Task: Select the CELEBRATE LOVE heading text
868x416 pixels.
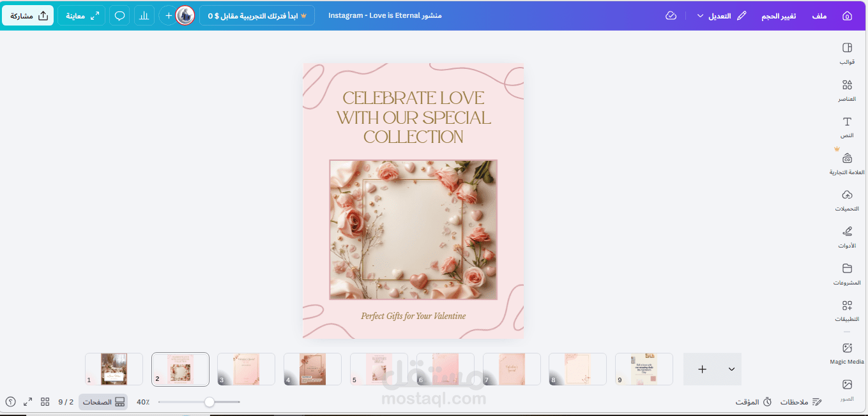Action: 413,117
